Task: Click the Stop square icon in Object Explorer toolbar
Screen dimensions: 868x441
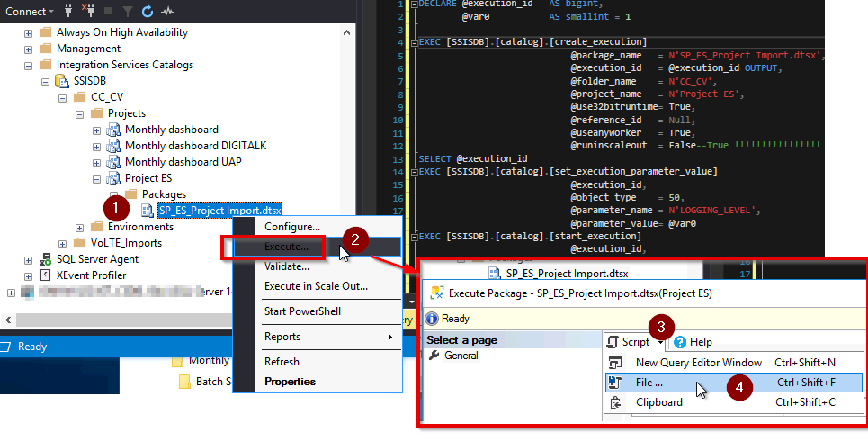Action: pyautogui.click(x=108, y=11)
